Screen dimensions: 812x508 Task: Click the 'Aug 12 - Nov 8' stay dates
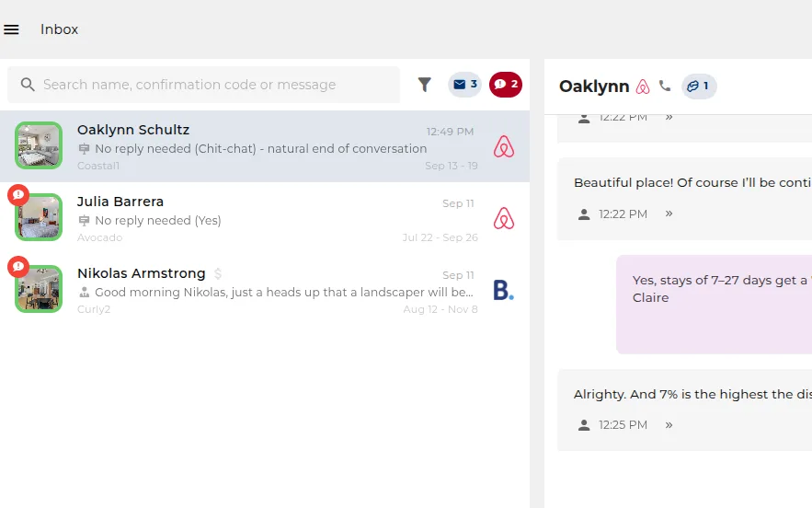pos(440,309)
